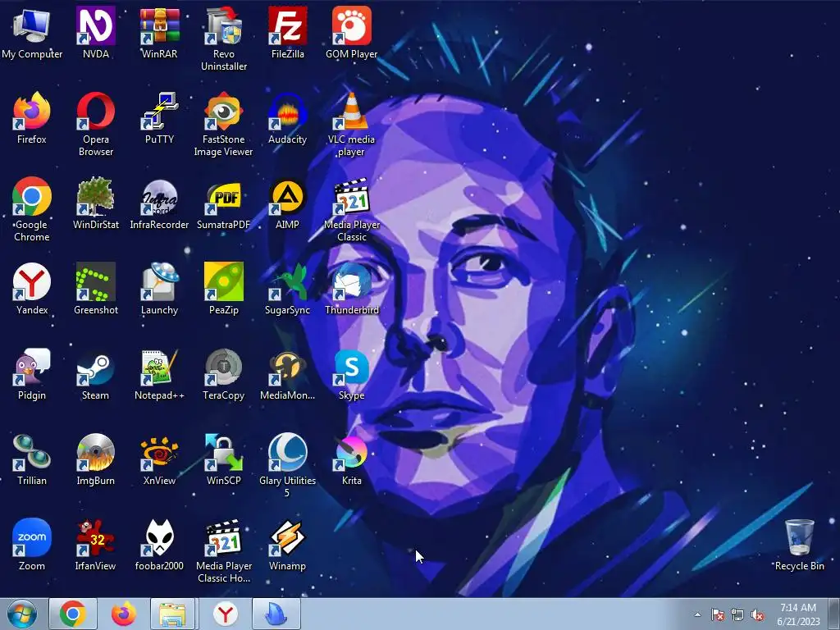840x630 pixels.
Task: Show hidden system tray icons
Action: (697, 614)
